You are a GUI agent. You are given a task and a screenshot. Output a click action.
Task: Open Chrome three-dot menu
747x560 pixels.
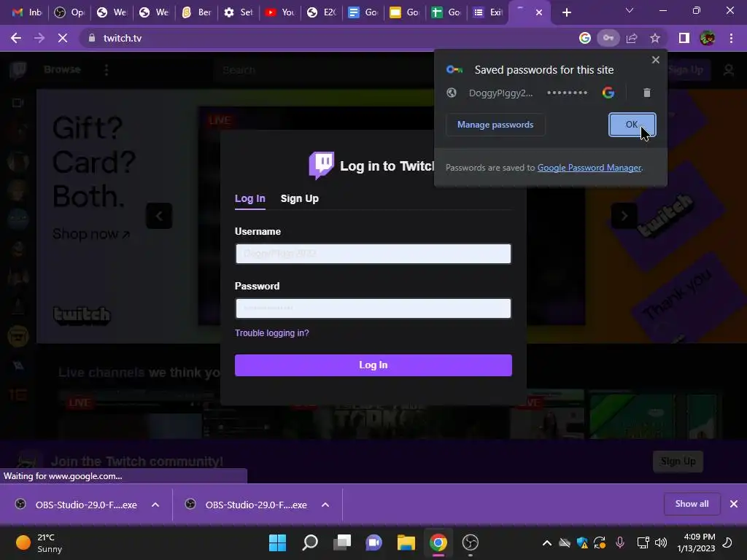pyautogui.click(x=731, y=38)
